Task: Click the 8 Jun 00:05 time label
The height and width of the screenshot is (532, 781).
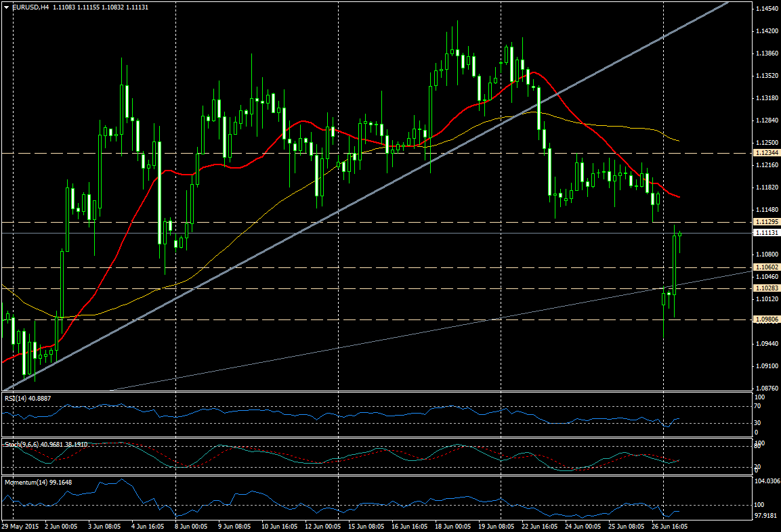Action: 192,526
